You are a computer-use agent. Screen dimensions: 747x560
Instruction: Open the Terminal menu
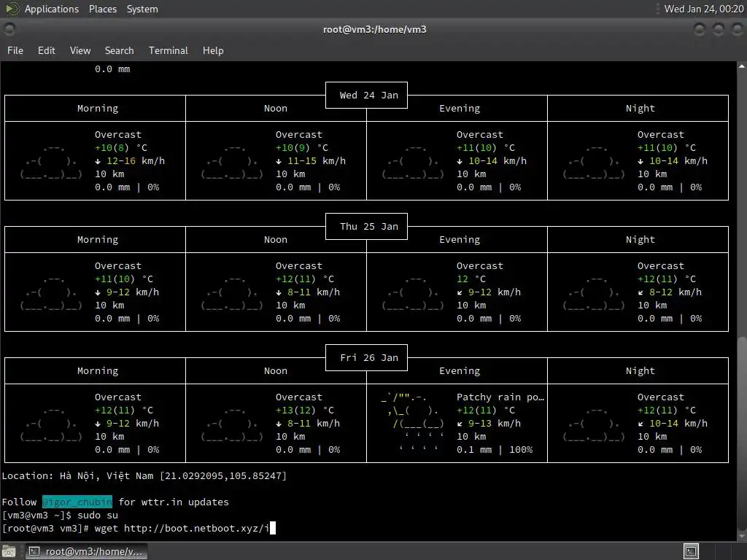point(169,50)
